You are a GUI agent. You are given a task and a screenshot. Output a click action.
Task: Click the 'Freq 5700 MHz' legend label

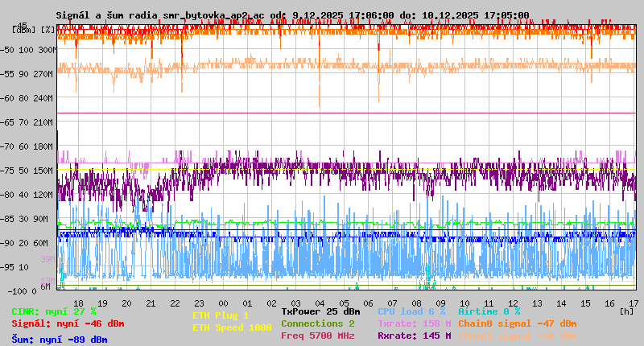click(318, 336)
